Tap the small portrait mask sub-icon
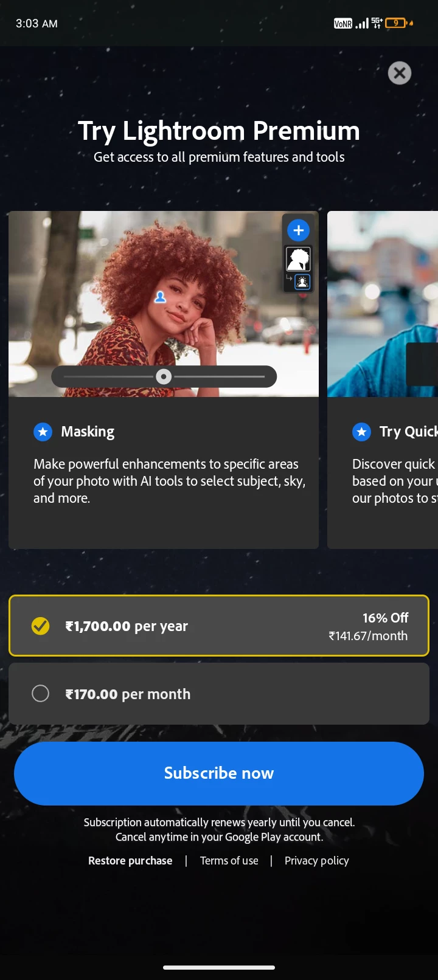The height and width of the screenshot is (980, 438). (x=302, y=282)
